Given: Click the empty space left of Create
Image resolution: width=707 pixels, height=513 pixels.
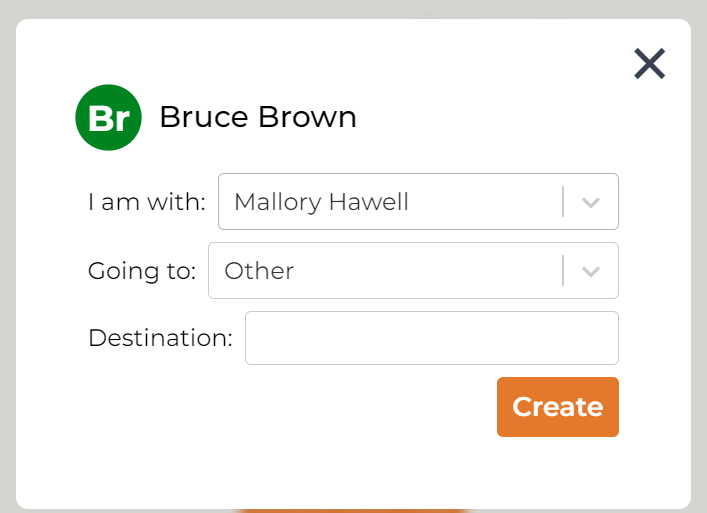Looking at the screenshot, I should pos(300,407).
